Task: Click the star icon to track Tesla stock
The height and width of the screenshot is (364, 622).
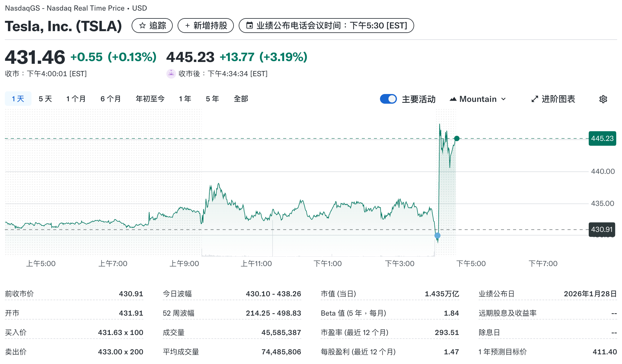Action: [x=142, y=26]
